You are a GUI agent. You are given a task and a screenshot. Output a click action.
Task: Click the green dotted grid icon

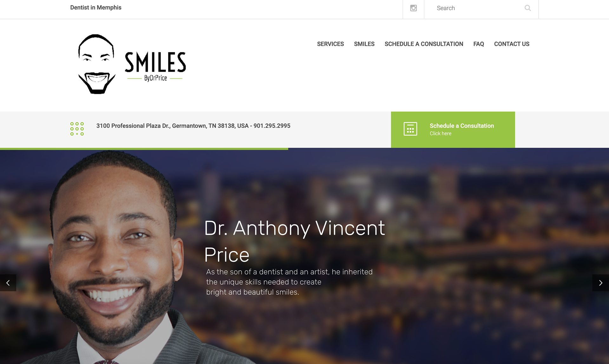(x=77, y=129)
